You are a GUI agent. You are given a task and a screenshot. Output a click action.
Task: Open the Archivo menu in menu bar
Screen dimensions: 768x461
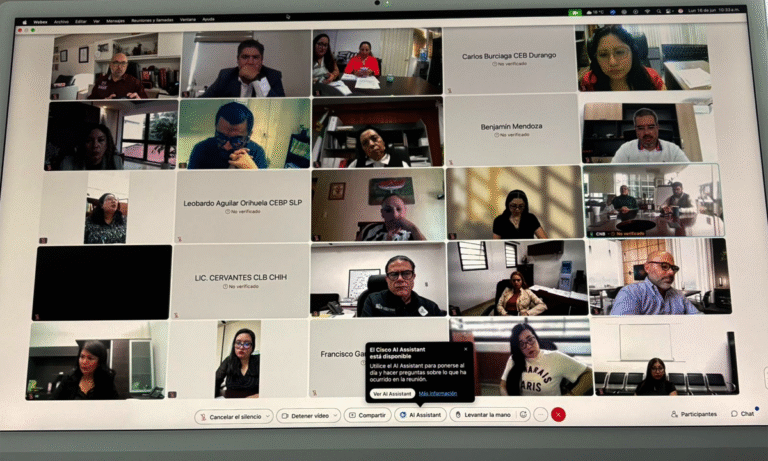[62, 20]
